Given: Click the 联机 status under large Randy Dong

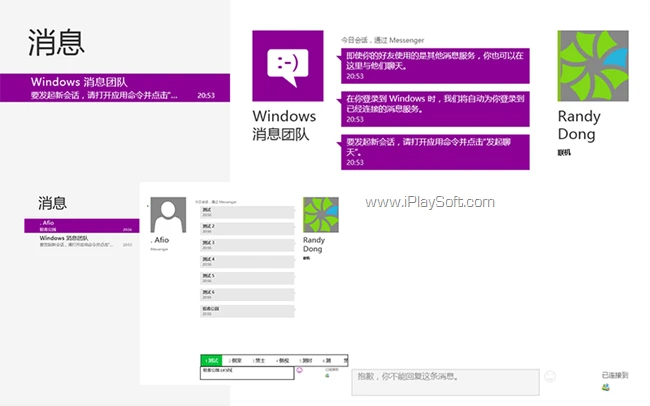Looking at the screenshot, I should point(564,153).
